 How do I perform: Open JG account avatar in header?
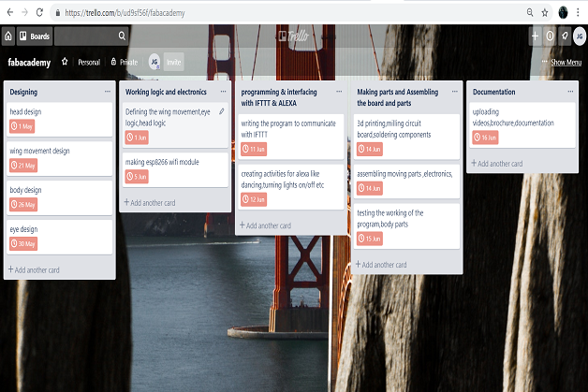pos(580,36)
